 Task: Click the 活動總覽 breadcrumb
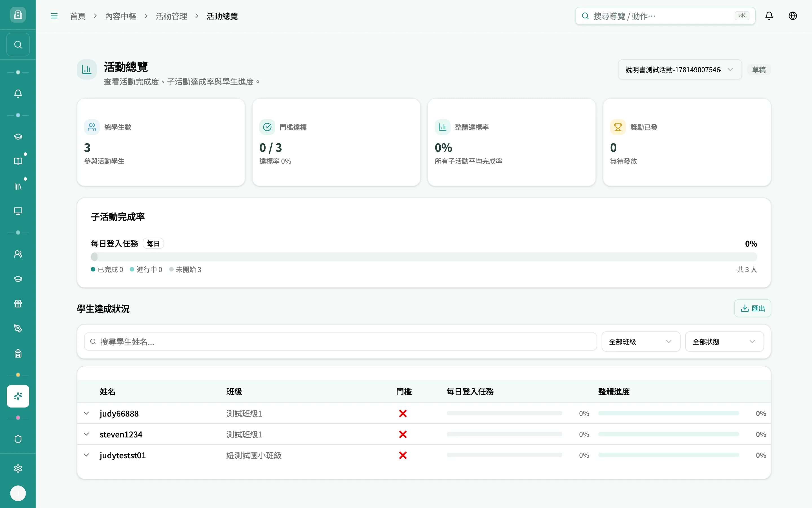click(222, 16)
